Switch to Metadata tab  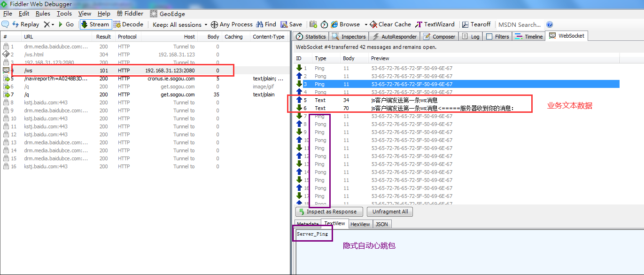[307, 224]
